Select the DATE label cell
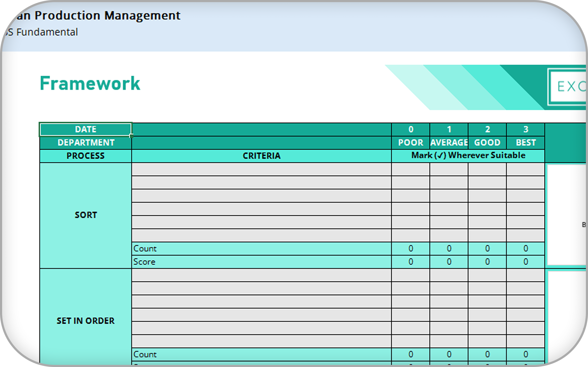The image size is (588, 367). coord(85,129)
